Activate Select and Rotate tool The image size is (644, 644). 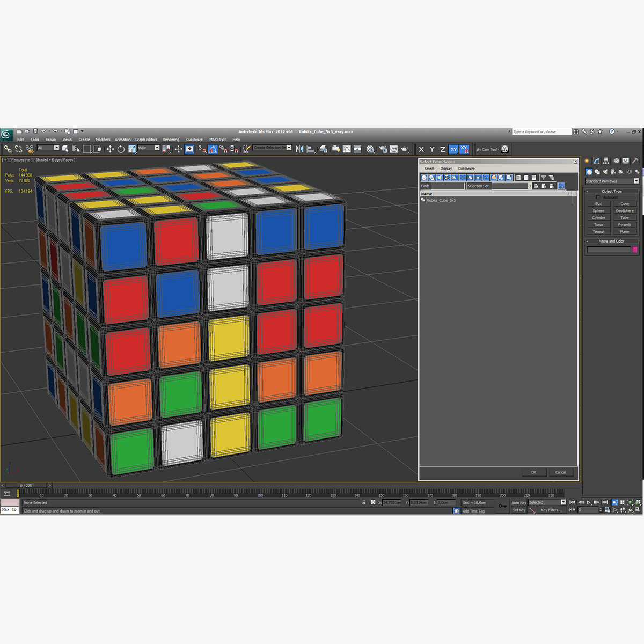121,149
